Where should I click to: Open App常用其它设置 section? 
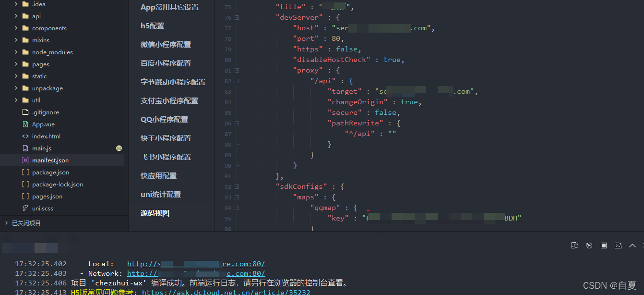pyautogui.click(x=169, y=7)
